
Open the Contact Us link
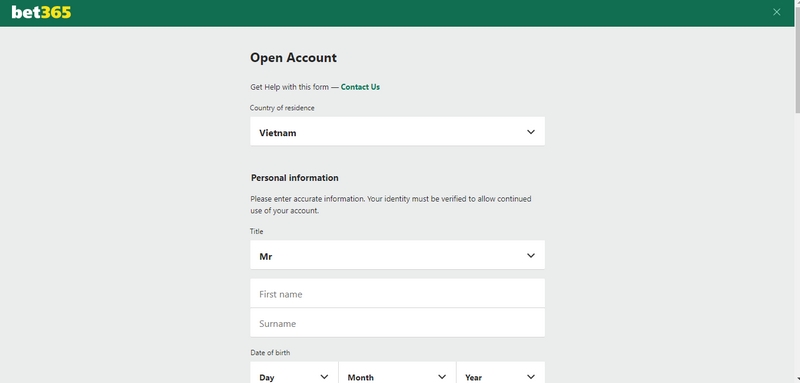[360, 87]
